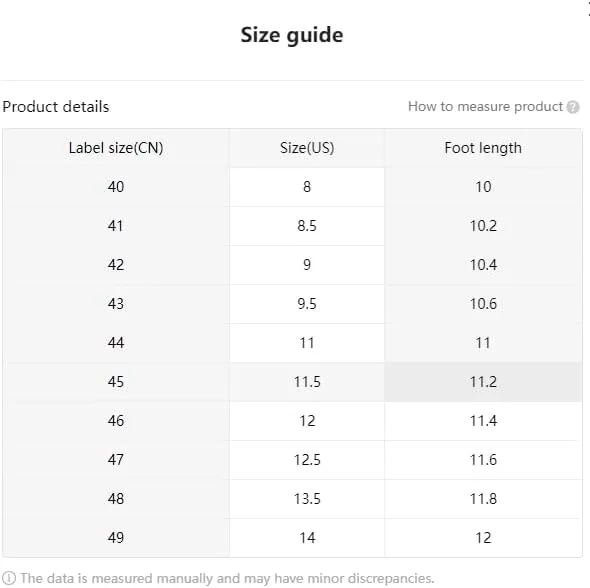Click the question mark help icon
The image size is (590, 588).
pyautogui.click(x=572, y=107)
